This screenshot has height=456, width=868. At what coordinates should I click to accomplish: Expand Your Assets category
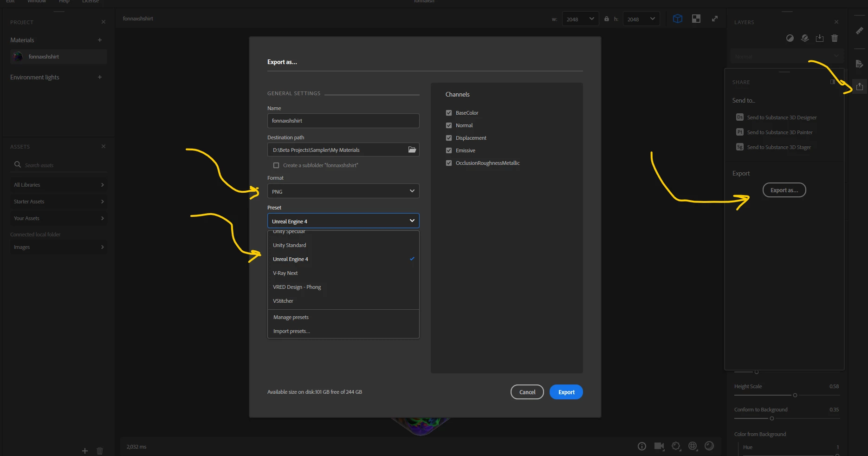58,218
